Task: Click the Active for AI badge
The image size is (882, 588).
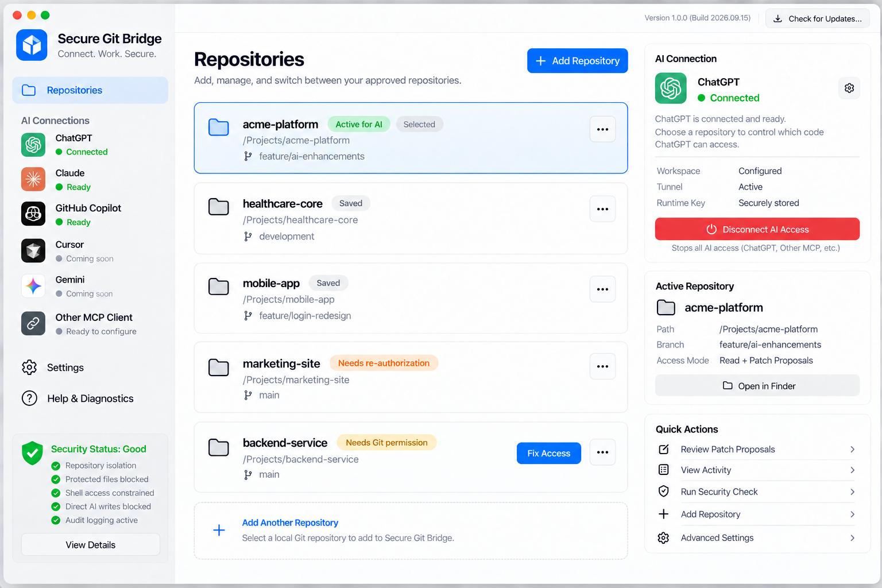Action: click(x=359, y=125)
